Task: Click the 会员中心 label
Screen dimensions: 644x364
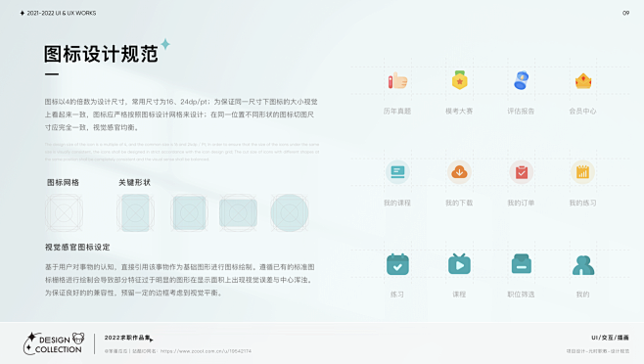Action: (582, 111)
